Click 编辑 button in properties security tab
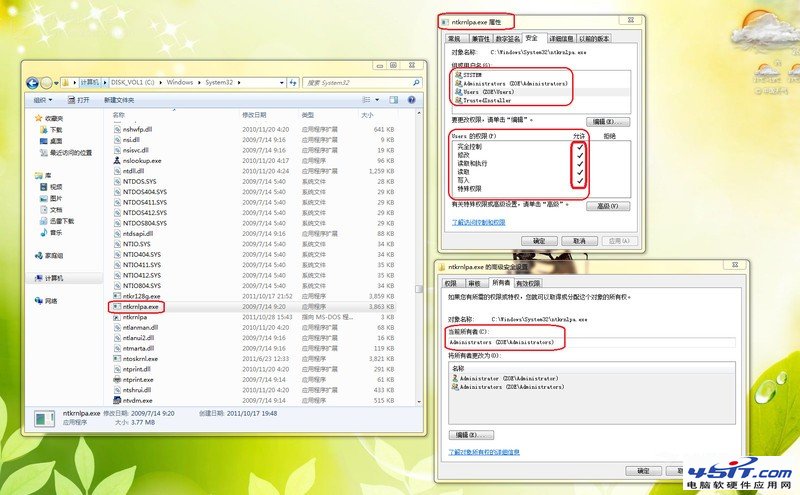800x495 pixels. [608, 121]
